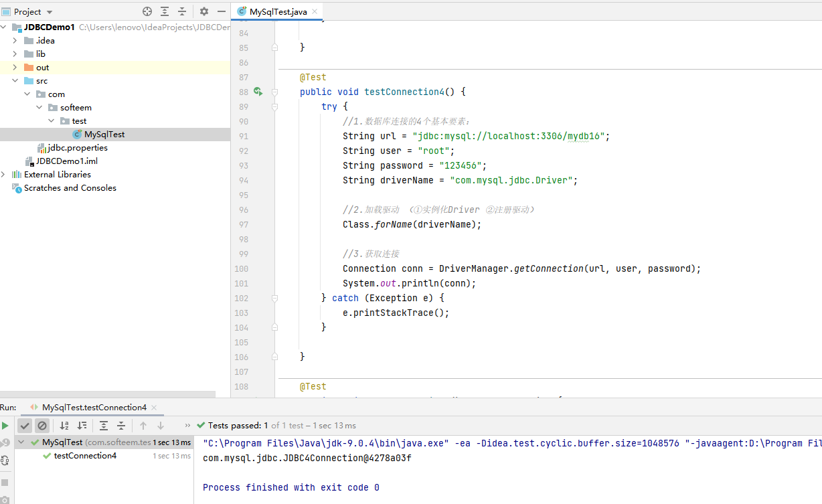
Task: Switch to MySqlTest.testConnection4 run tab
Action: (x=94, y=407)
